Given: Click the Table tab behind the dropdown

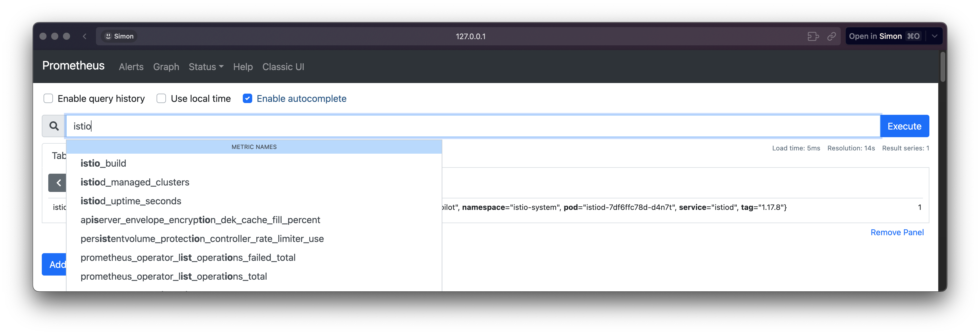Looking at the screenshot, I should pyautogui.click(x=59, y=155).
